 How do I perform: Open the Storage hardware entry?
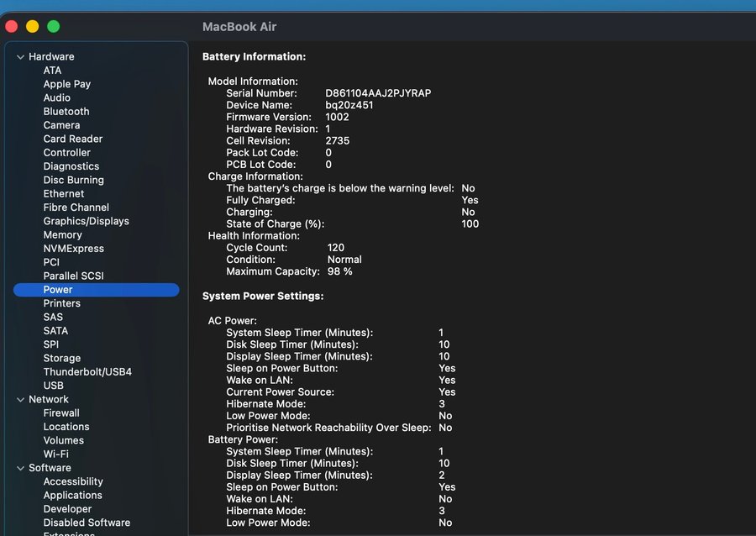pyautogui.click(x=62, y=359)
